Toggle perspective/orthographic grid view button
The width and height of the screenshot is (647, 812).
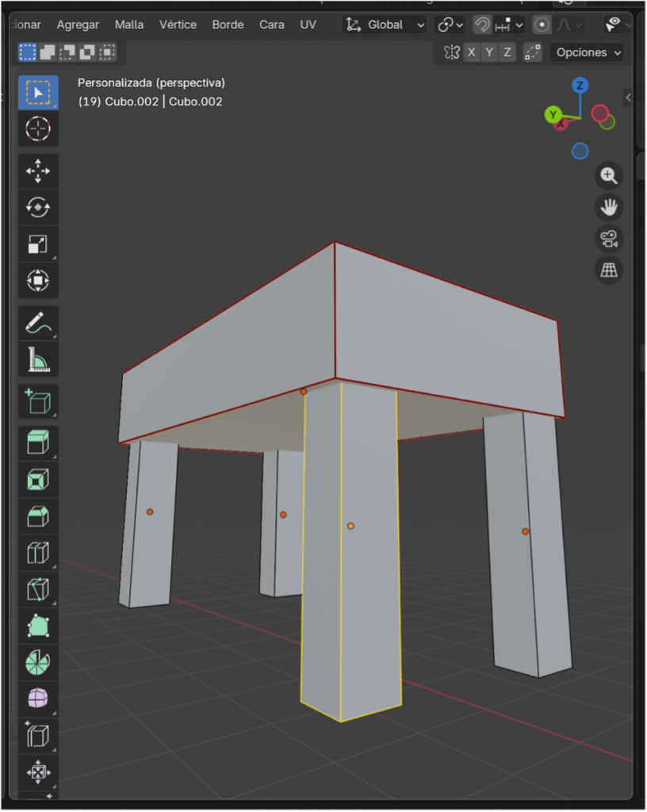coord(609,270)
